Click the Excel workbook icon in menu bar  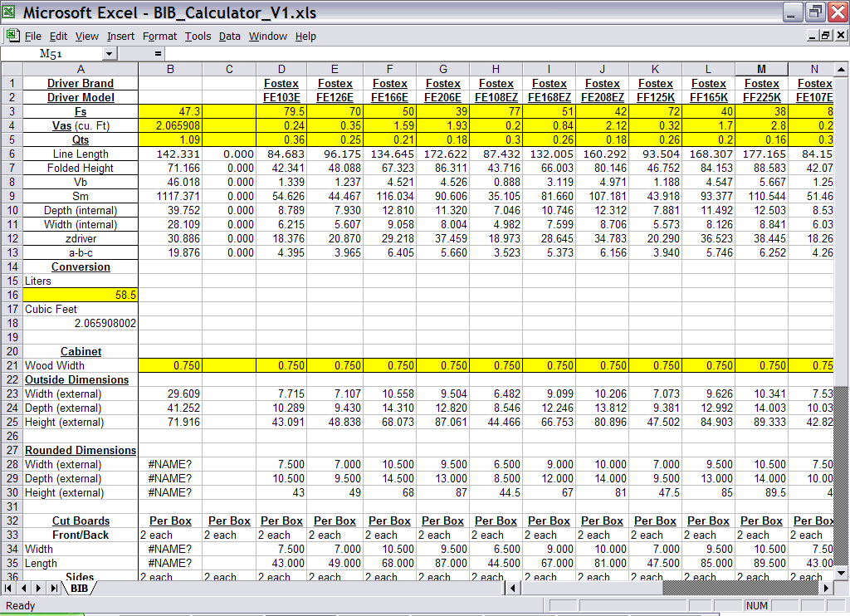[x=12, y=36]
